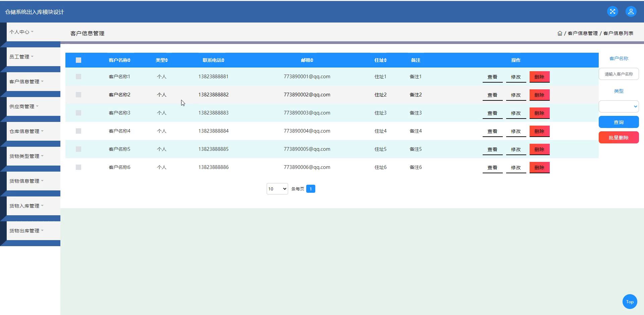The image size is (644, 315).
Task: Click 客户信息列表 breadcrumb text
Action: click(x=618, y=33)
